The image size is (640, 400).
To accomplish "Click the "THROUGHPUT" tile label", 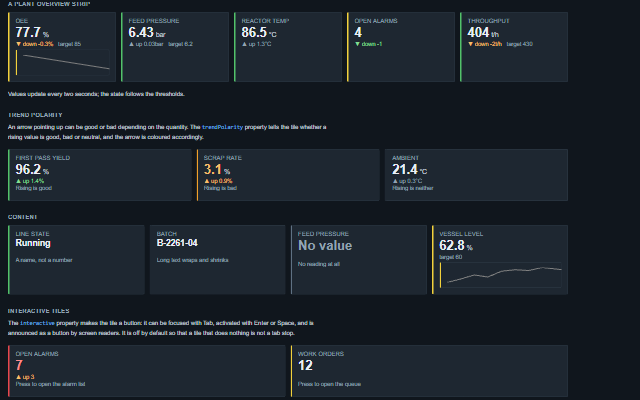I will [489, 21].
